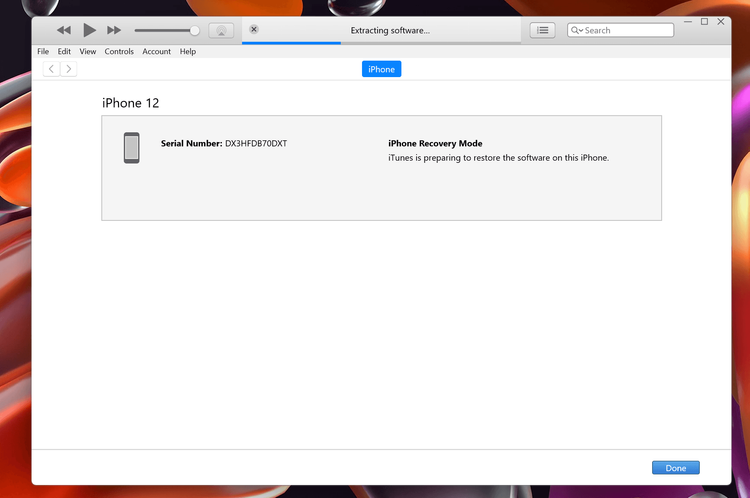Click the Extracting software status text
Viewport: 750px width, 498px height.
[390, 31]
